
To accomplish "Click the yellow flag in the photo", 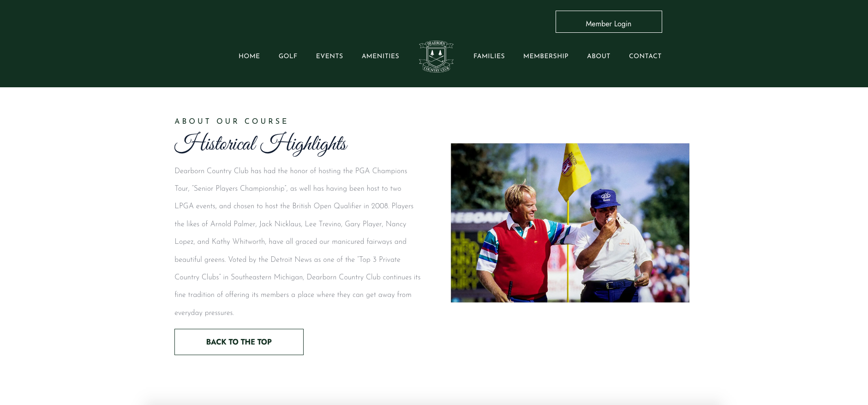I will click(x=574, y=172).
